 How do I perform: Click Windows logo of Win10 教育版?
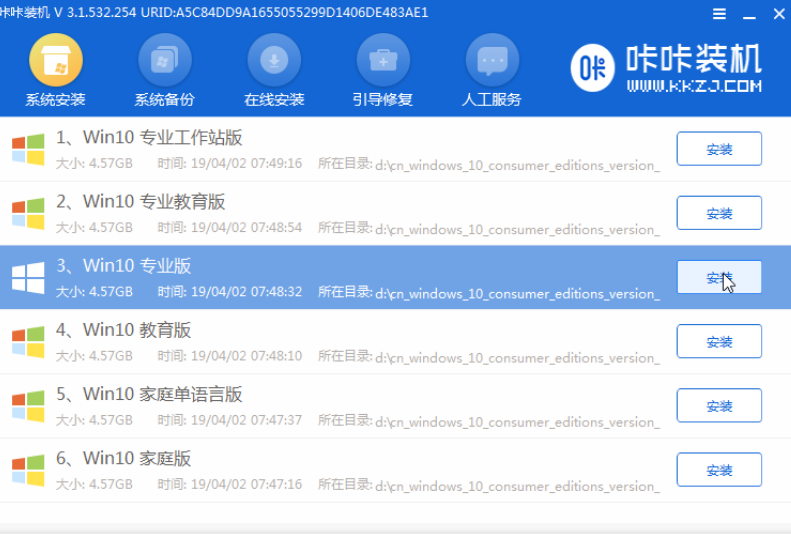pos(28,342)
